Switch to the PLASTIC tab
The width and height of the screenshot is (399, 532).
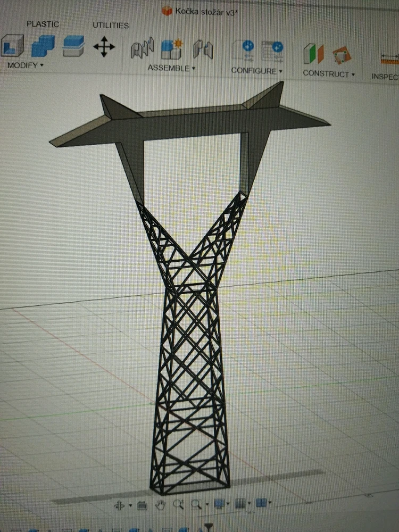coord(43,24)
